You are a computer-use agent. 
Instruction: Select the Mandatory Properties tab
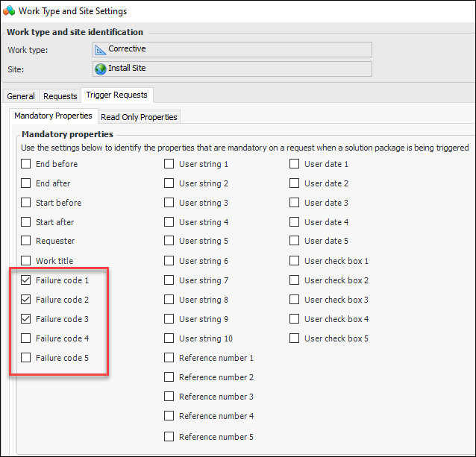click(x=54, y=116)
